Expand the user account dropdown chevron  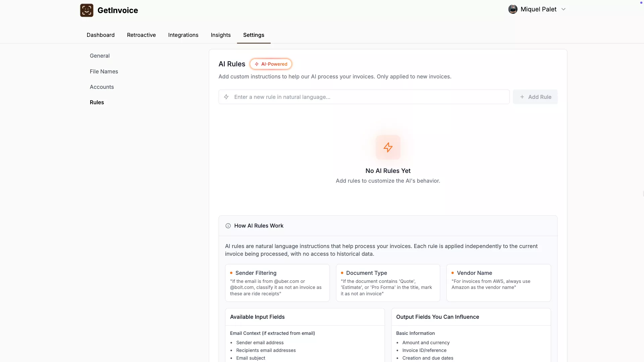click(x=563, y=9)
